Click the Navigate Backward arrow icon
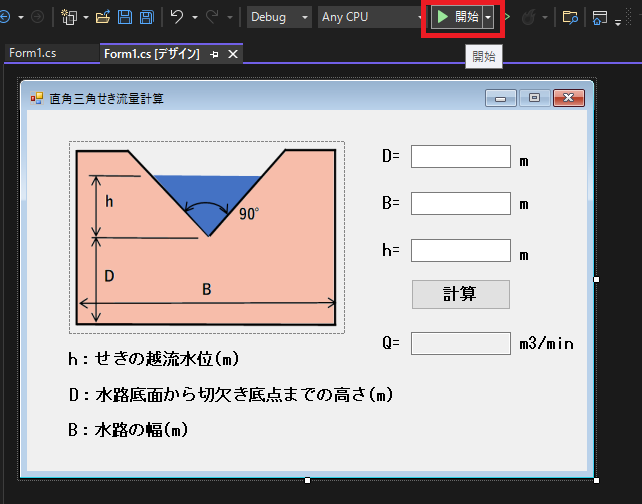The width and height of the screenshot is (642, 504). click(5, 17)
